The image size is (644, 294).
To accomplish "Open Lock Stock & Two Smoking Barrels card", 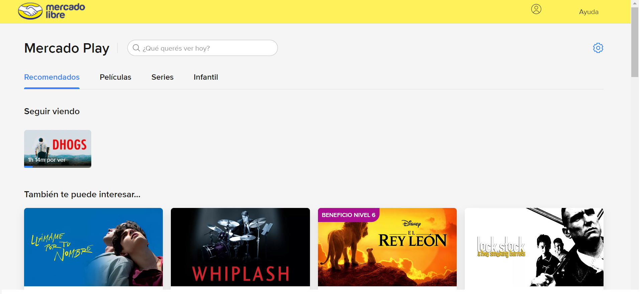I will click(534, 247).
